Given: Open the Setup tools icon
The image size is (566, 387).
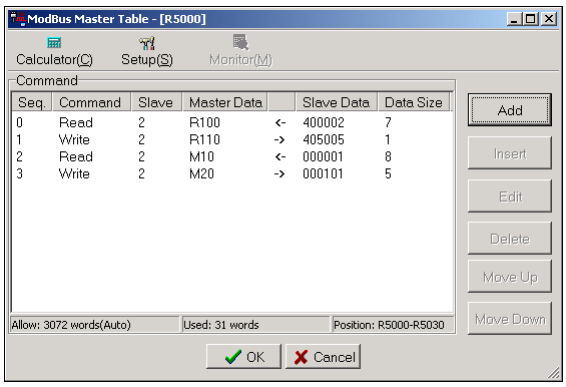Looking at the screenshot, I should pos(147,43).
